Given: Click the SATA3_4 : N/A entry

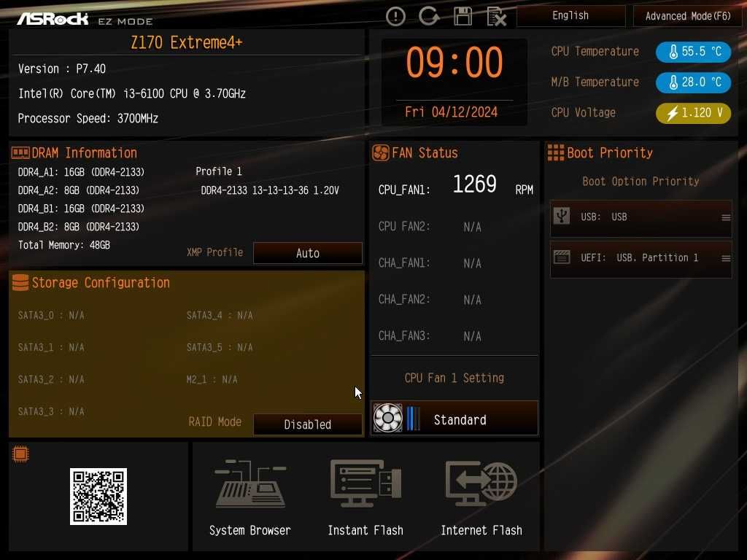Looking at the screenshot, I should [220, 315].
